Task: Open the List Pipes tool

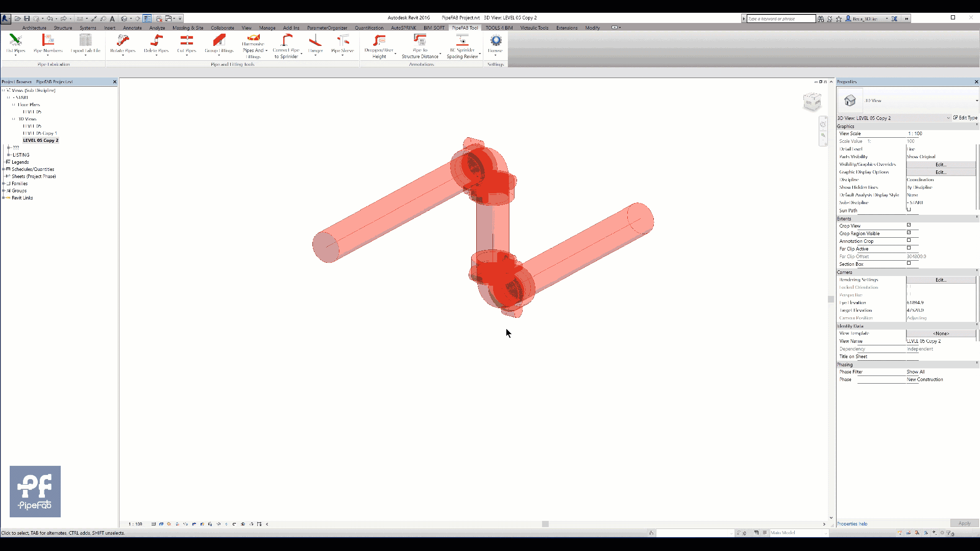Action: [16, 44]
